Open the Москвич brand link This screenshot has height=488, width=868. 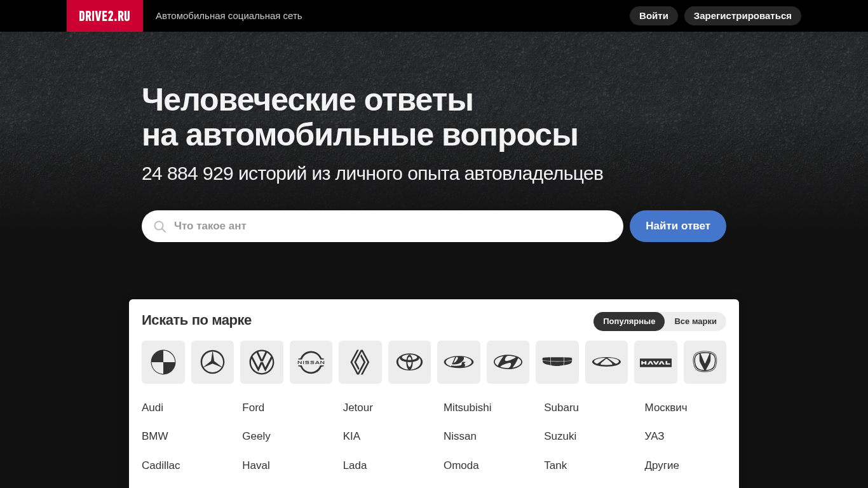[666, 408]
